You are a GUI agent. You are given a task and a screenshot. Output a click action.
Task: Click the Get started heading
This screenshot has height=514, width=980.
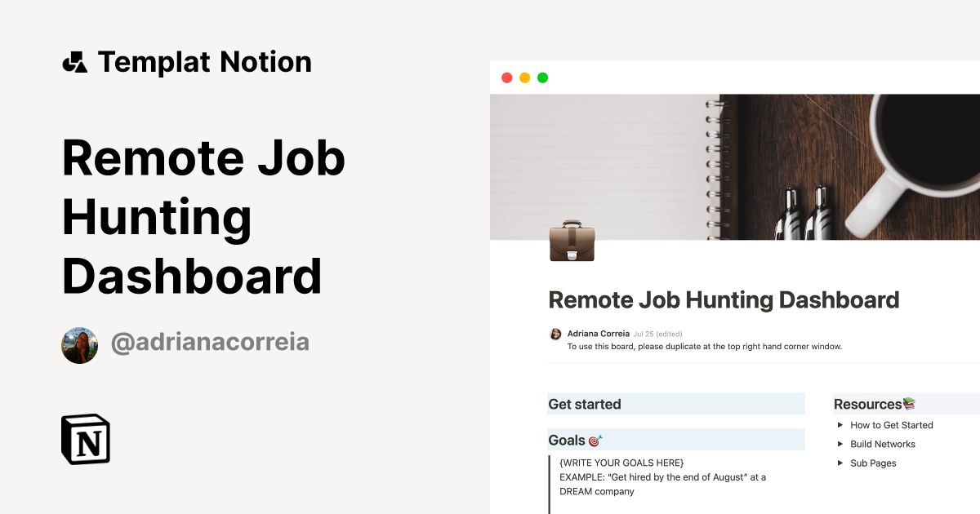[x=584, y=403]
